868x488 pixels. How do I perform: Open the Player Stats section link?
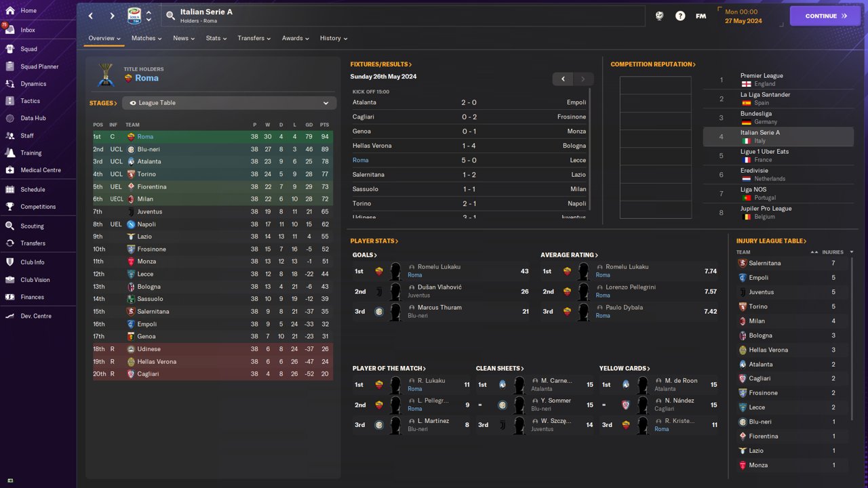pyautogui.click(x=374, y=241)
